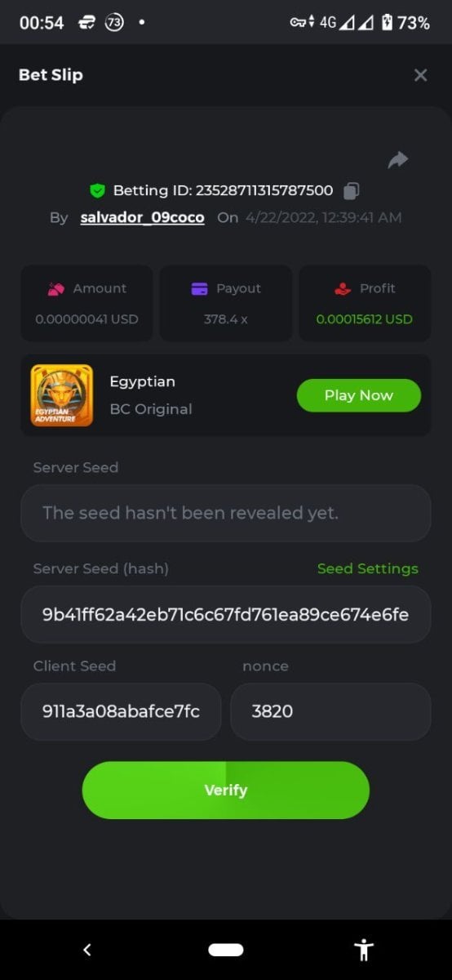The height and width of the screenshot is (980, 452).
Task: Copy the Betting ID with clipboard icon
Action: pyautogui.click(x=351, y=191)
